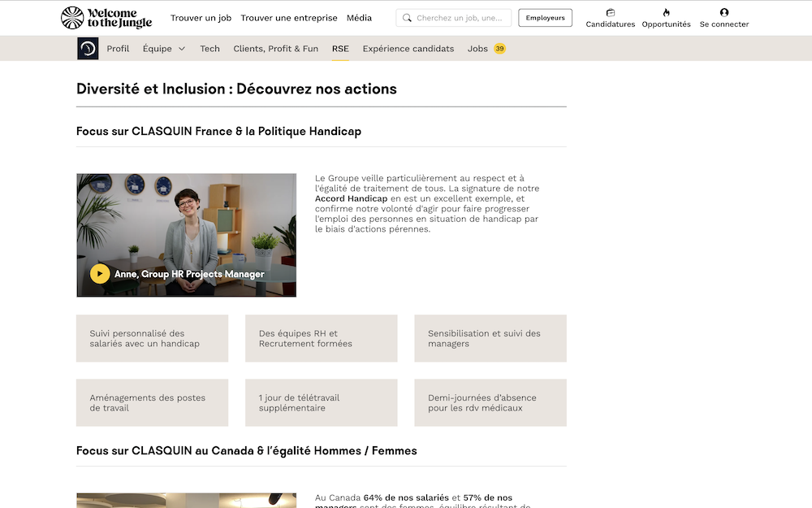Click the Welcome to the Jungle logo
The image size is (812, 508).
click(x=106, y=18)
